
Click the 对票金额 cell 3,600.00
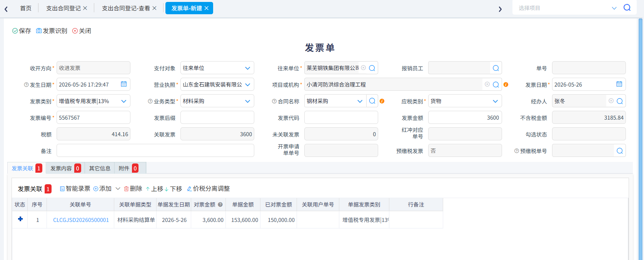pos(209,220)
